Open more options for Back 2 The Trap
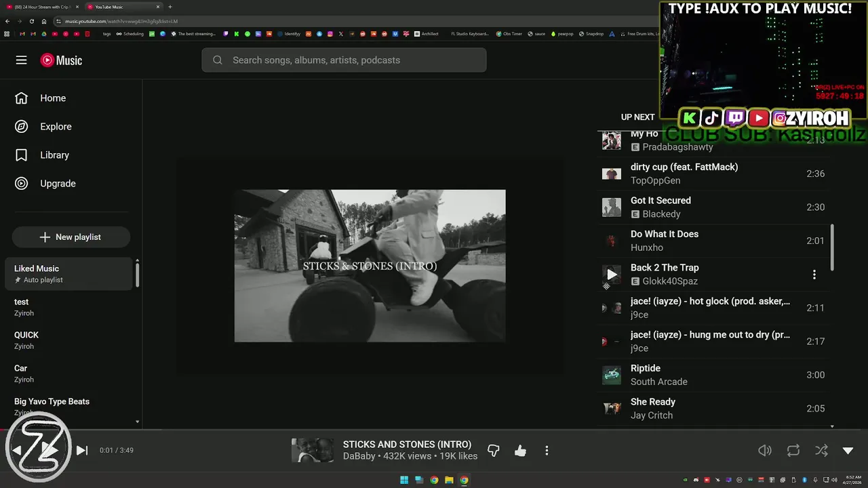Screen dimensions: 868x488 814,274
